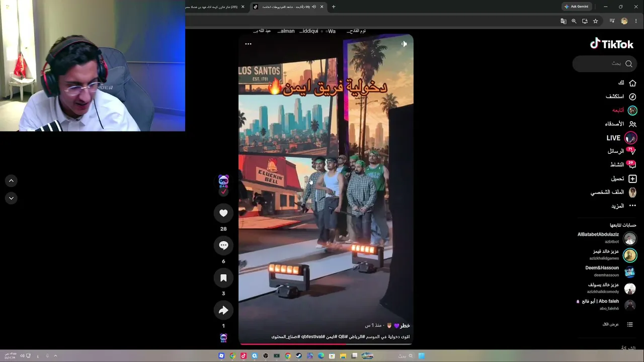This screenshot has width=644, height=362.
Task: Click the Ask Gemini button
Action: click(x=576, y=7)
